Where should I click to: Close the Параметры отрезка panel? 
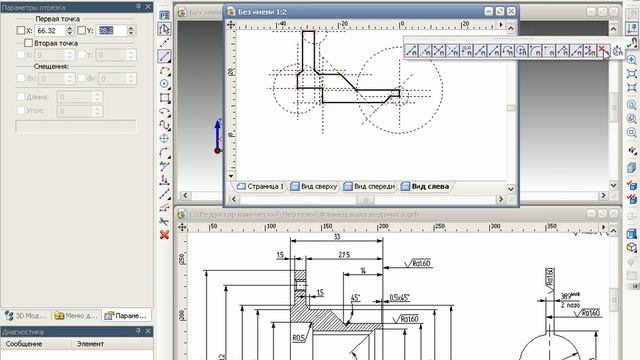(148, 7)
